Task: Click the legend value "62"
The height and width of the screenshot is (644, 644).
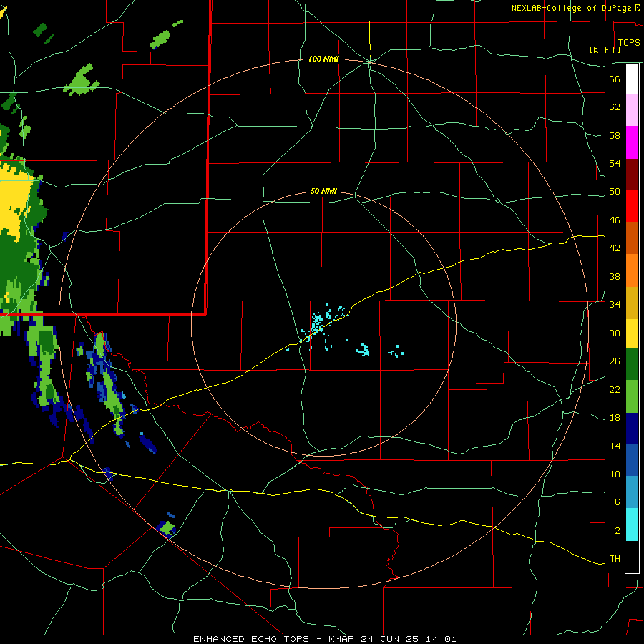Action: pos(615,107)
